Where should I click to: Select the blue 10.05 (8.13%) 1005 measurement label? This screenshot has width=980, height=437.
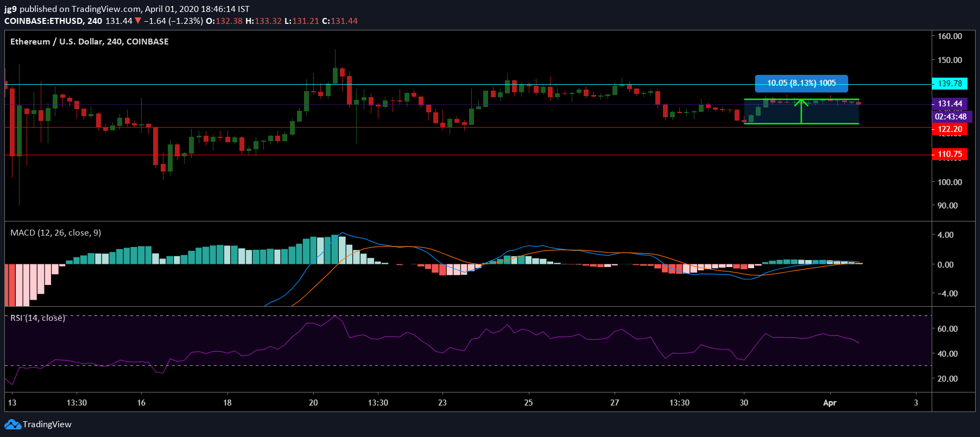[x=801, y=83]
